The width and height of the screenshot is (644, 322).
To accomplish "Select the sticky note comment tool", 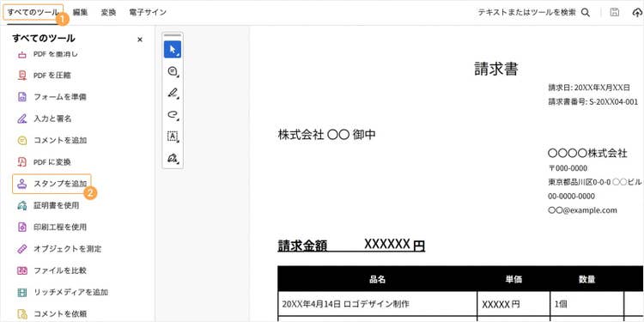I will [x=173, y=71].
